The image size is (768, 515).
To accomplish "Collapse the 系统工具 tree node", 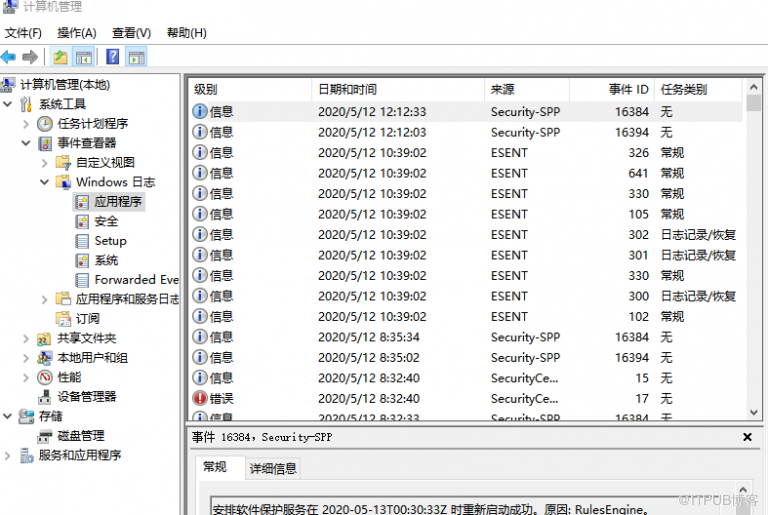I will 7,104.
